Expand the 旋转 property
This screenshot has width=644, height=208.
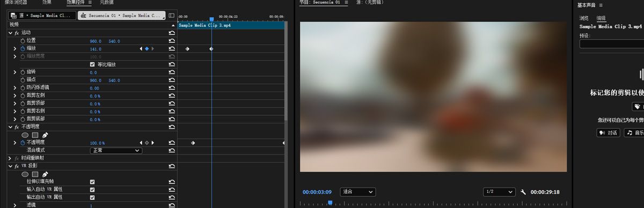[x=15, y=72]
